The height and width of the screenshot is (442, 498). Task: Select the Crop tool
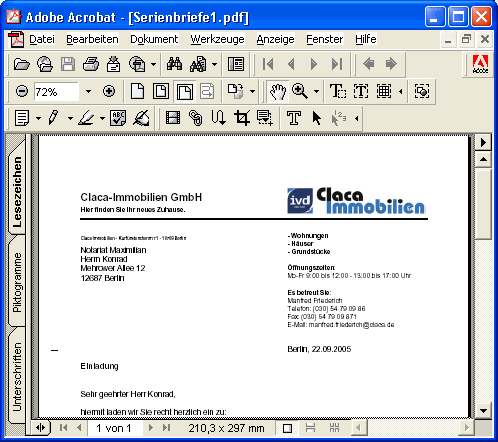tap(242, 118)
